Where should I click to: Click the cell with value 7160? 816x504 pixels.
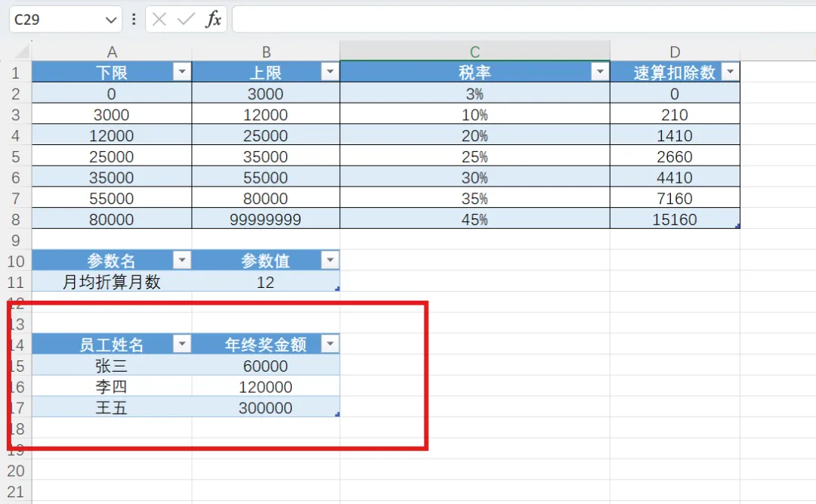coord(675,198)
